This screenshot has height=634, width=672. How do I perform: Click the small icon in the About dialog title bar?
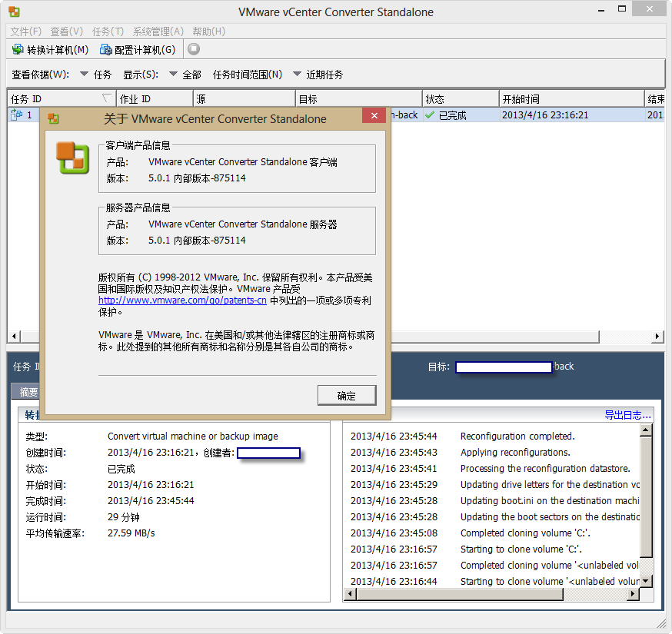click(53, 118)
